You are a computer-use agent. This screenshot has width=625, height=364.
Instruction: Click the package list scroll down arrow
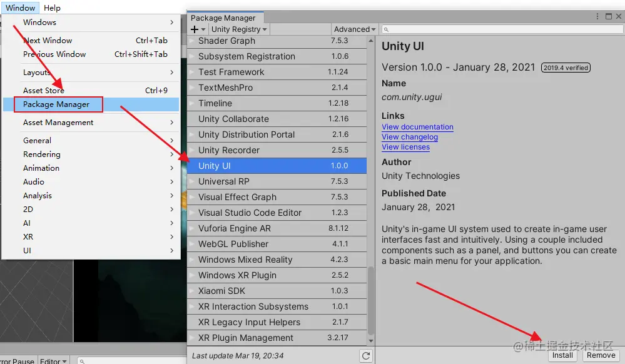point(371,341)
